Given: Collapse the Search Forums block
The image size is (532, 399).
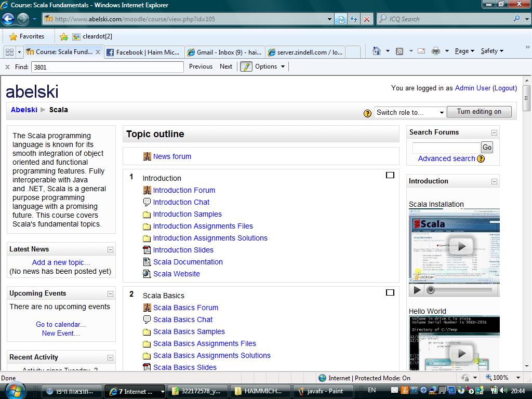Looking at the screenshot, I should click(495, 132).
